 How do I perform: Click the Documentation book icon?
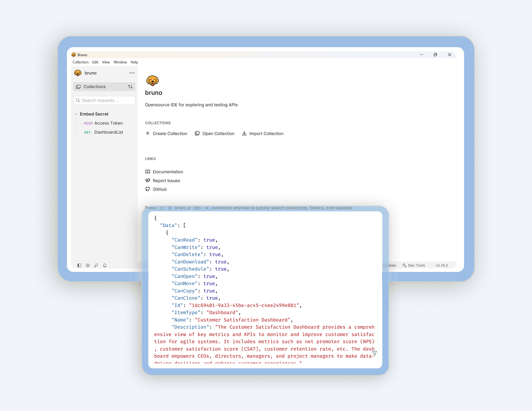(148, 172)
